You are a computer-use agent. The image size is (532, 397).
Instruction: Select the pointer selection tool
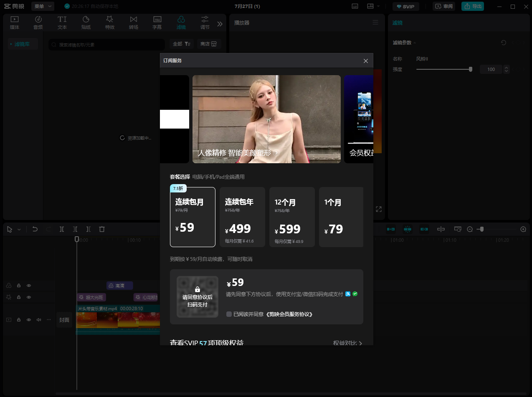tap(10, 229)
